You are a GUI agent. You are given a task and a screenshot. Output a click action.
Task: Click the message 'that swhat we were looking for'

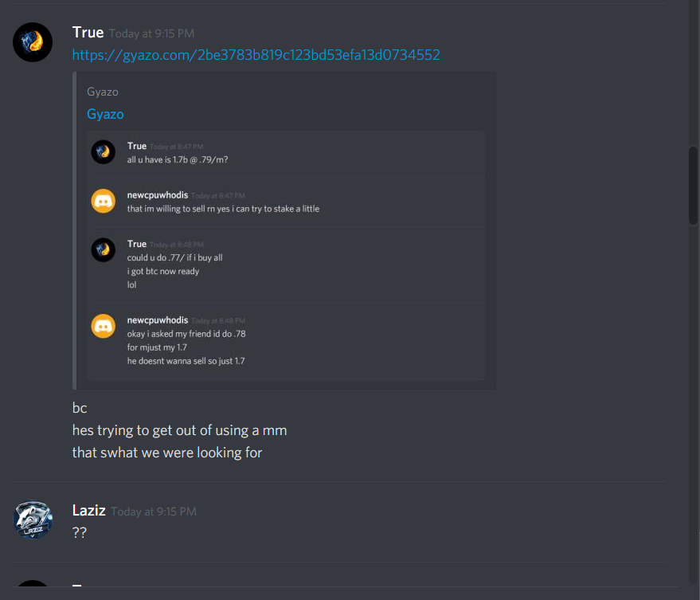pos(167,453)
